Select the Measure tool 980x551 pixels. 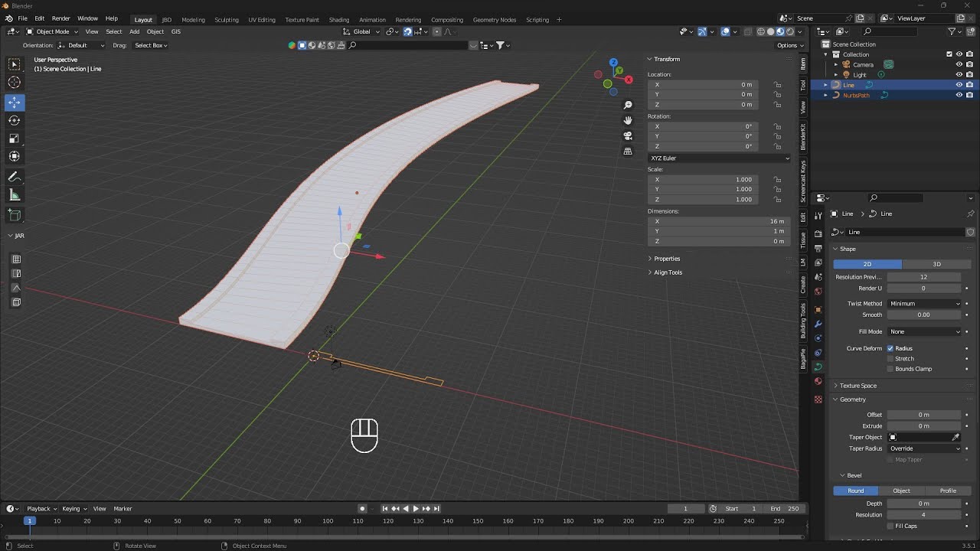pos(15,195)
